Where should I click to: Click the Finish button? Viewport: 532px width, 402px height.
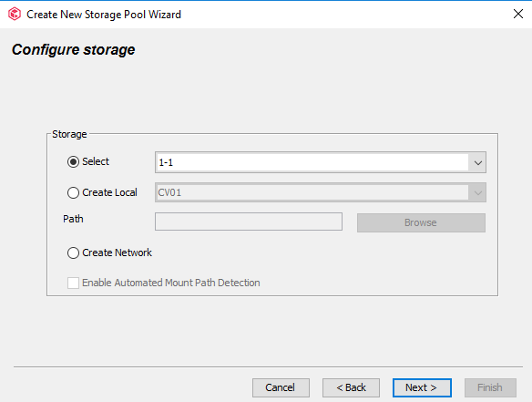(490, 387)
